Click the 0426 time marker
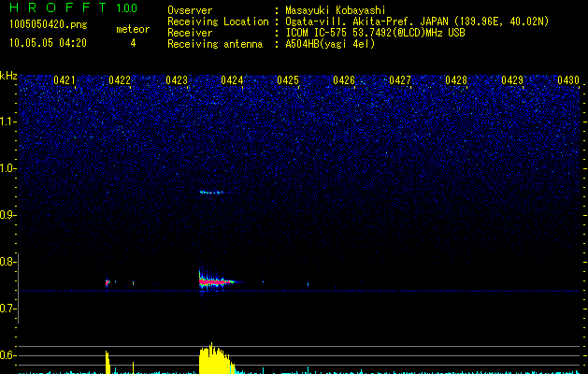 344,80
